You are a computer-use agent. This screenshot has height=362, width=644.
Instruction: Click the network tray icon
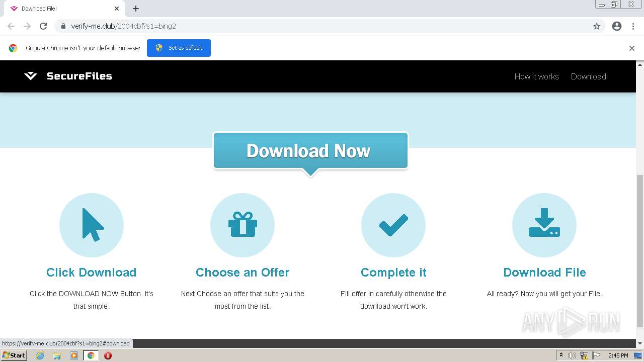(584, 355)
